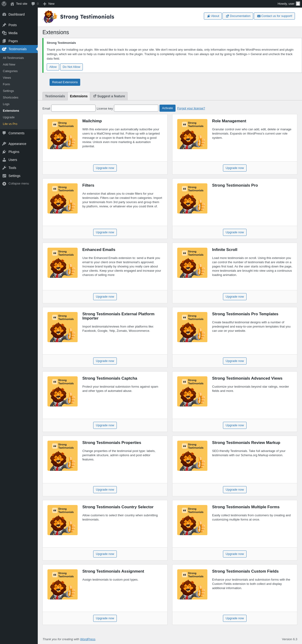
Task: Click Upgrade now under Strong Testimonials Pro
Action: tap(235, 232)
